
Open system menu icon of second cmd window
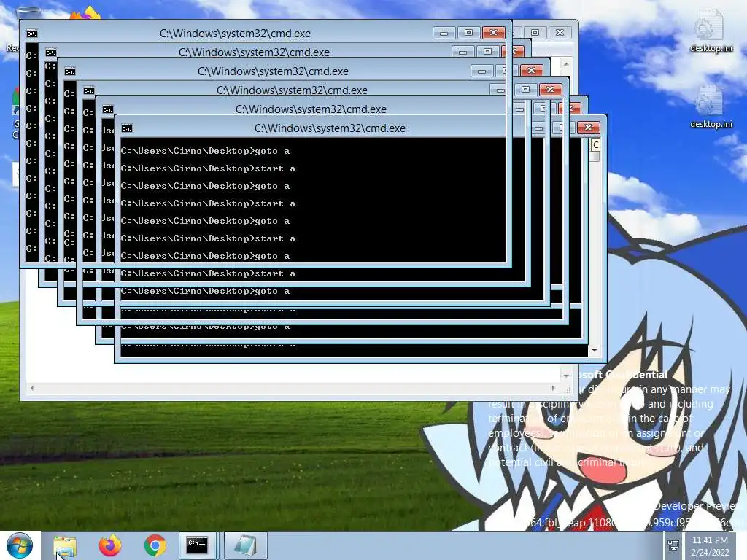pyautogui.click(x=51, y=52)
